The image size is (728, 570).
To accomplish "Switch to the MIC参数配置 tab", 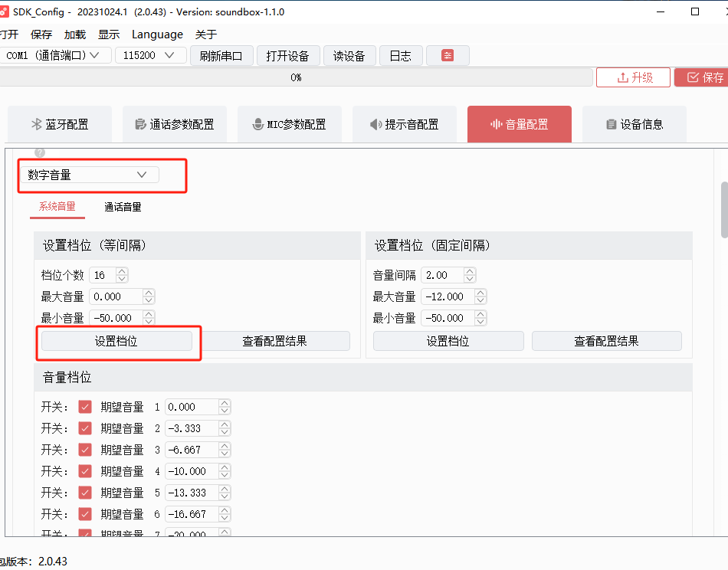I will point(289,124).
